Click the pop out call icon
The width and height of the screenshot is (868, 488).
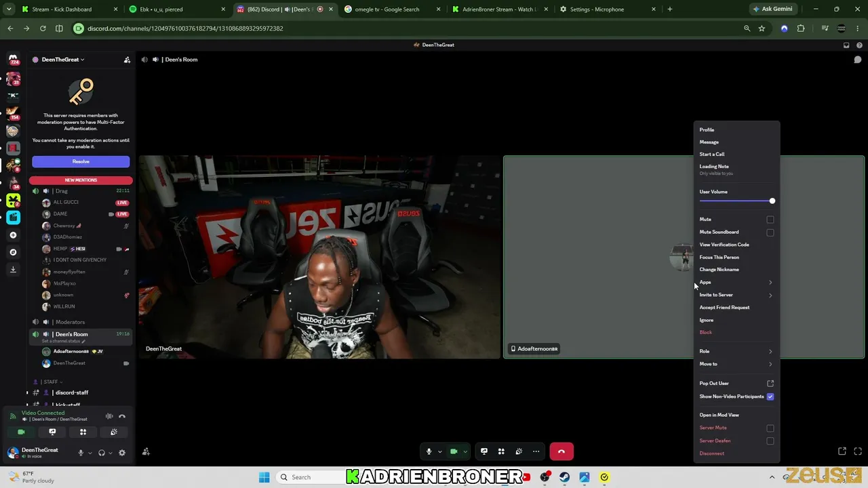pos(842,451)
